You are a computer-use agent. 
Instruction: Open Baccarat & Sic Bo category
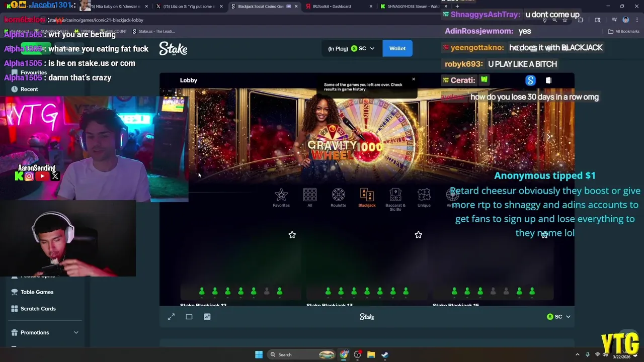[x=395, y=200]
